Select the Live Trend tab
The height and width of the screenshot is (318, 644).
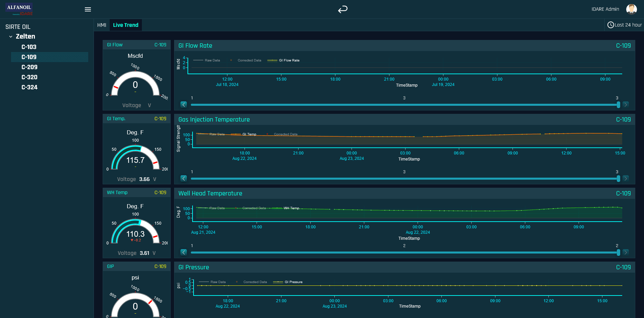click(125, 25)
